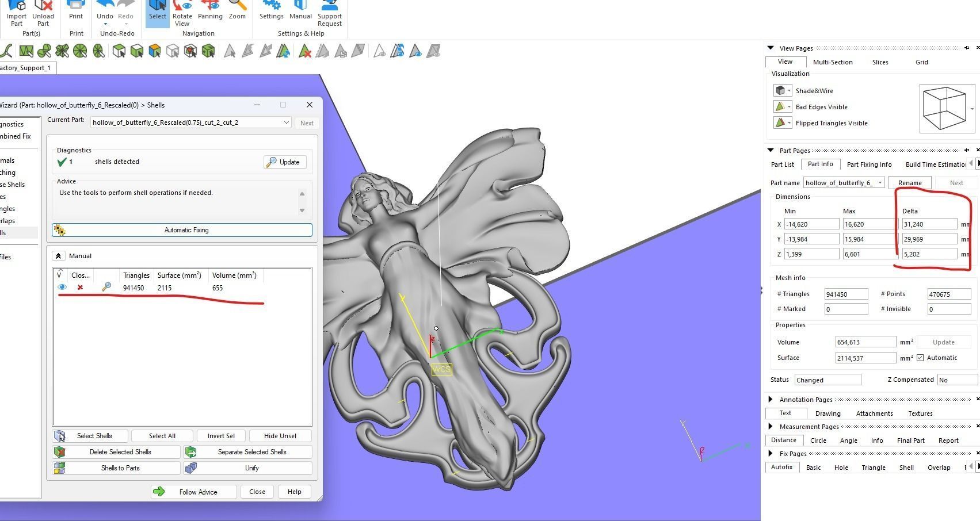Activate the Select tool in Navigation
Viewport: 980px width, 521px height.
click(157, 13)
